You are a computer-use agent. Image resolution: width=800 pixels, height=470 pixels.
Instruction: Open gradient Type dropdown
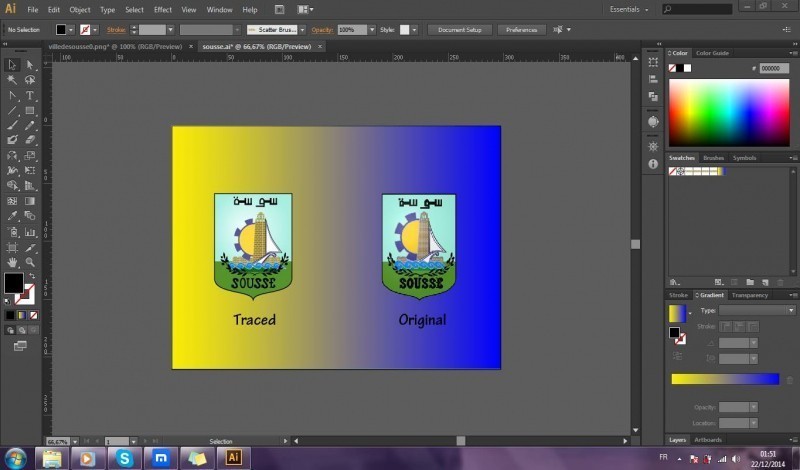pyautogui.click(x=758, y=310)
